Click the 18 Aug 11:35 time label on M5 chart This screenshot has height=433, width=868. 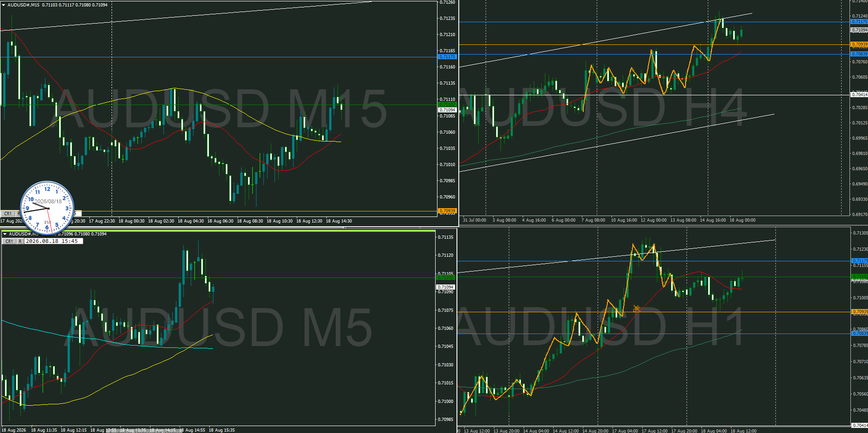(44, 430)
